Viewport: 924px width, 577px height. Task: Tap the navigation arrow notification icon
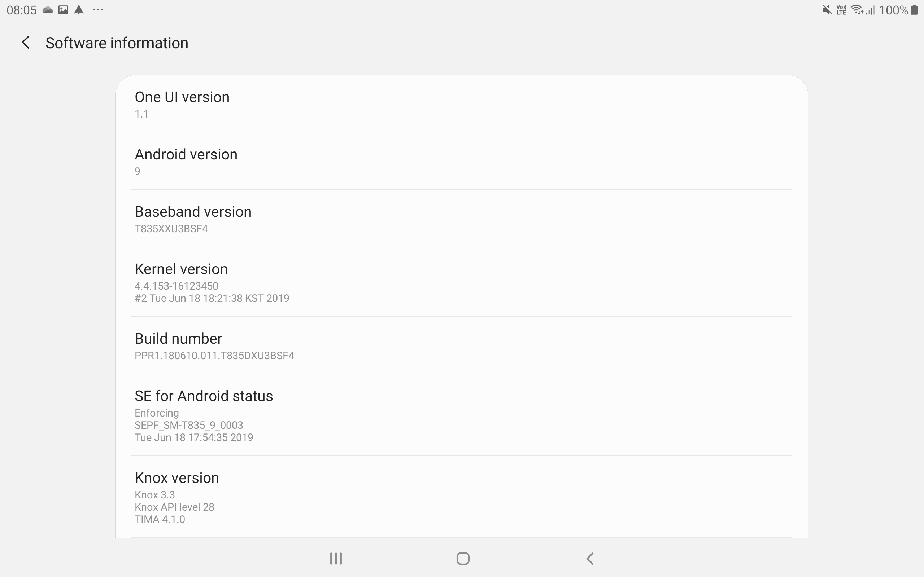tap(79, 10)
